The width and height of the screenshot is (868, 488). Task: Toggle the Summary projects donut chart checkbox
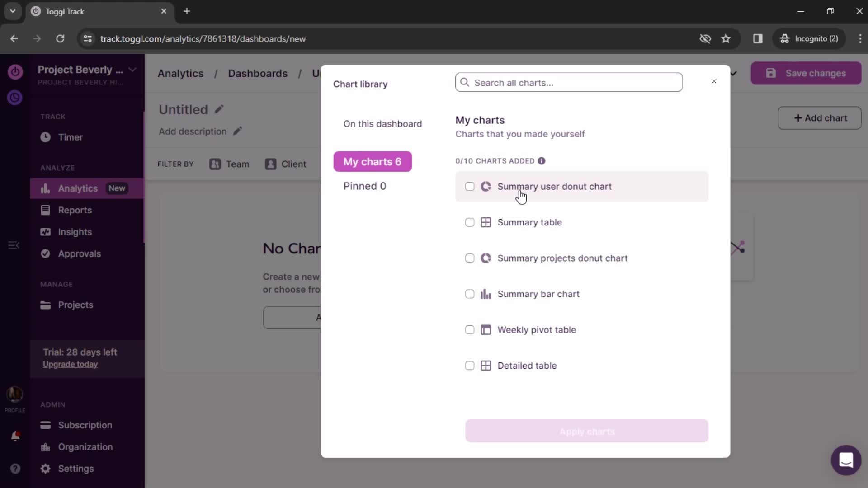[x=470, y=258]
